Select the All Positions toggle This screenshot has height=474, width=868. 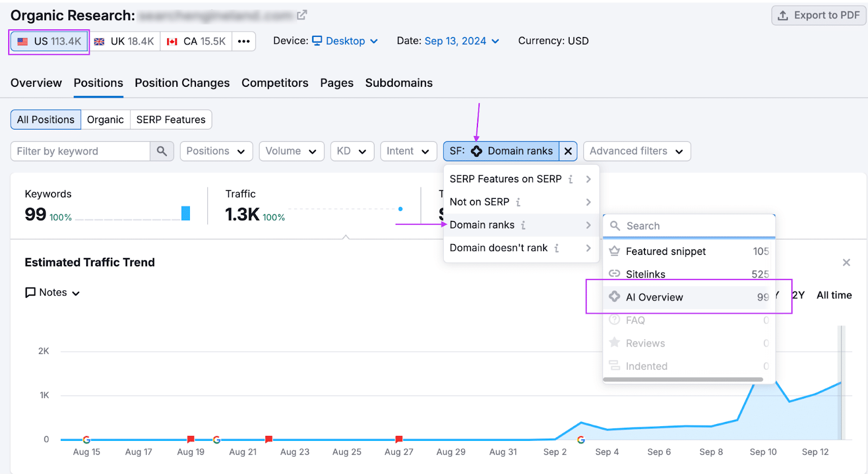click(x=46, y=120)
